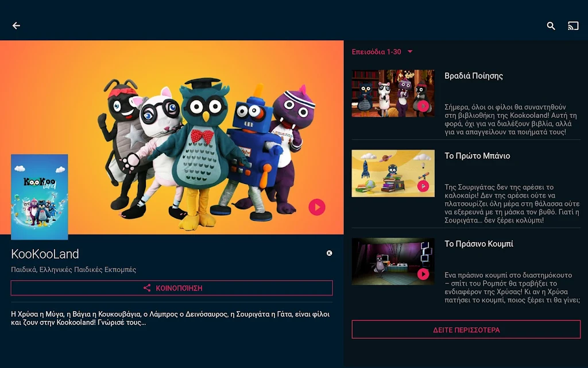
Task: Tap the Cast to device icon
Action: tap(572, 26)
